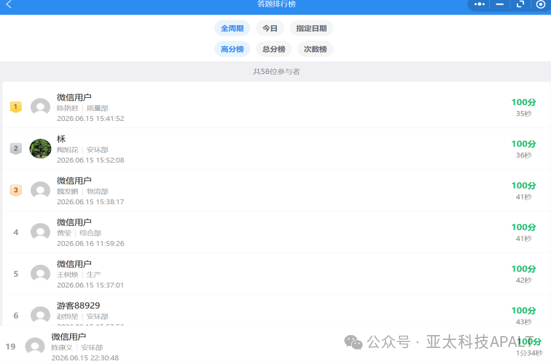Click the rank number 4
Screen dimensions: 551x364
point(16,232)
